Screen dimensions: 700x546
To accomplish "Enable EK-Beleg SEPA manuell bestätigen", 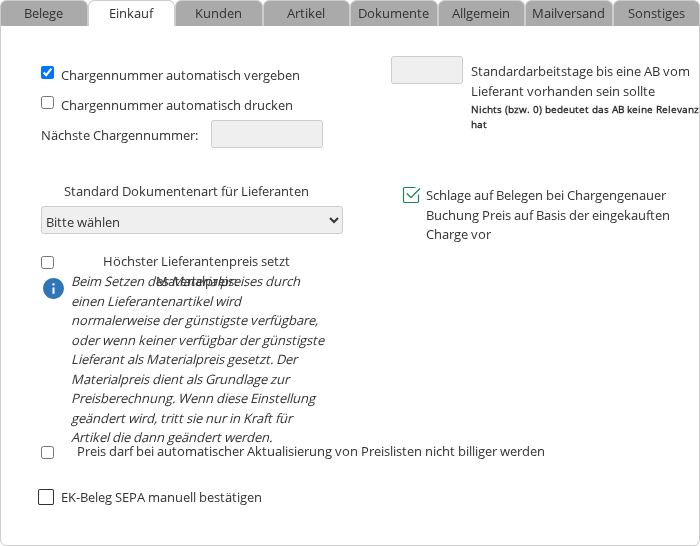I will point(46,497).
